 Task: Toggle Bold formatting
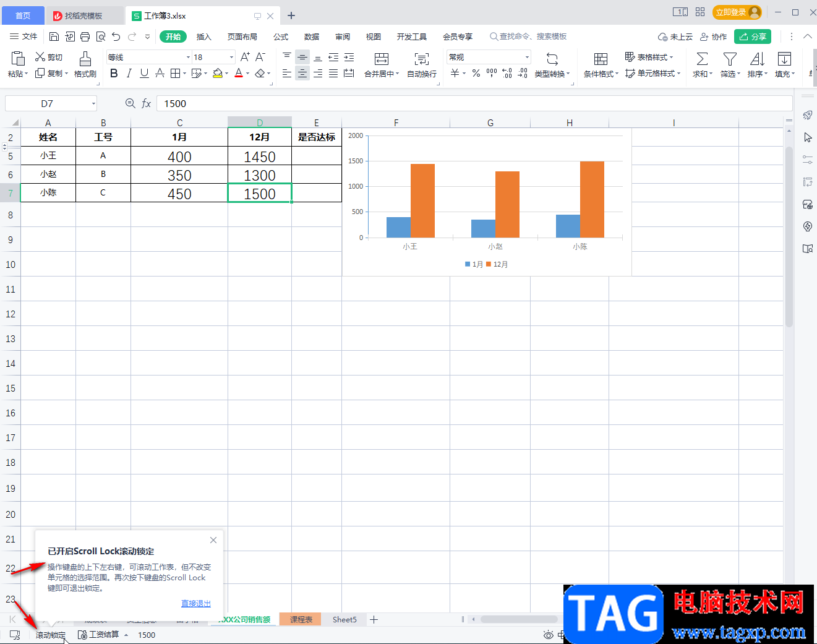114,73
